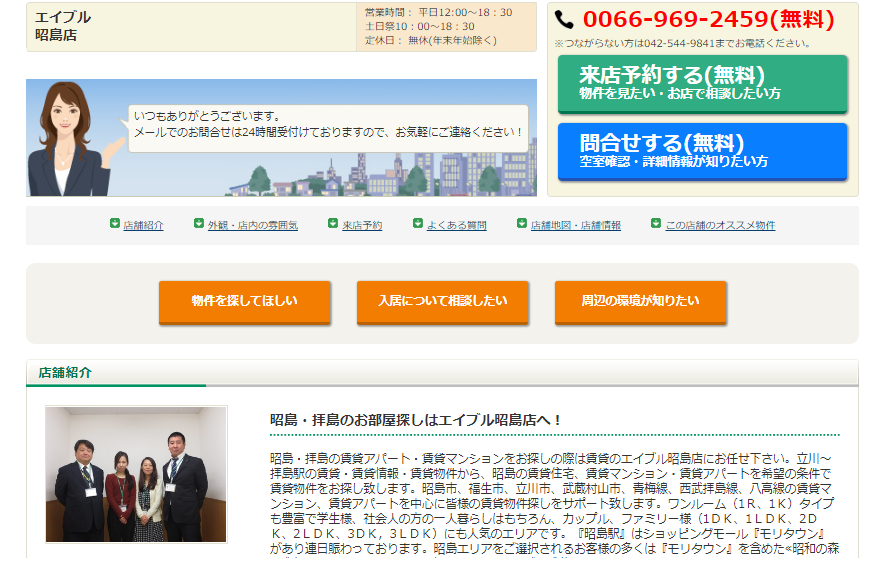
Task: Go to the 外観・店内の雰囲気 link
Action: click(252, 226)
